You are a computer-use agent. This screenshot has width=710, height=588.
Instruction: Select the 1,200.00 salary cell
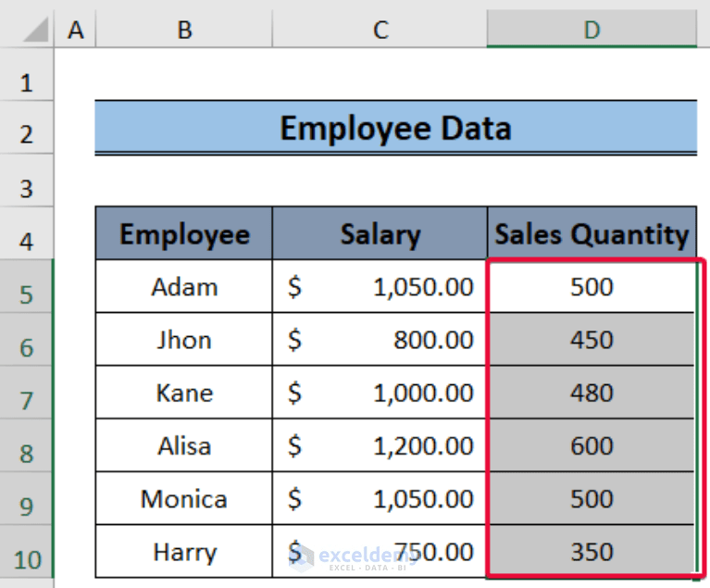380,445
